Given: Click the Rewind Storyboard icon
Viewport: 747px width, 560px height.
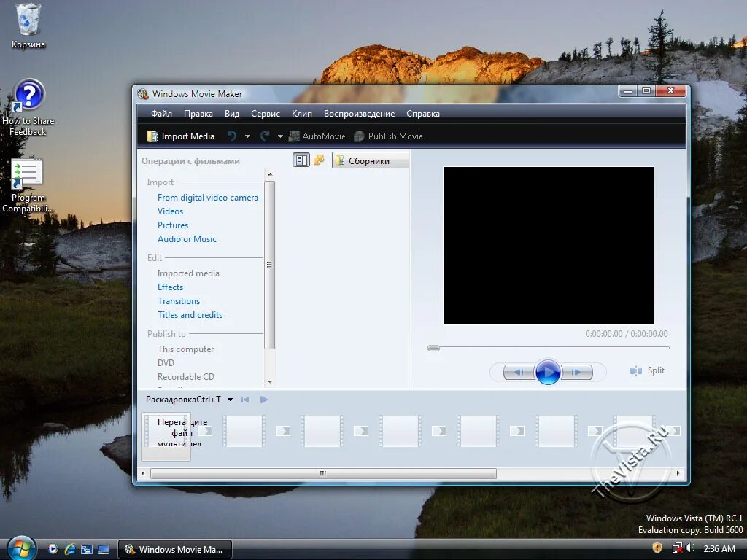Looking at the screenshot, I should [x=245, y=400].
